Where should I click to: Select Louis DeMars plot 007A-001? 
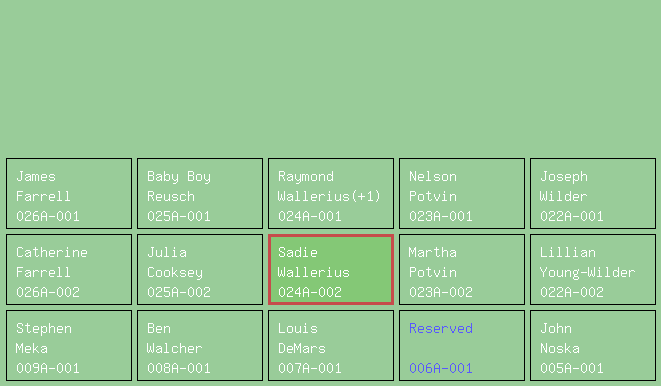click(331, 346)
